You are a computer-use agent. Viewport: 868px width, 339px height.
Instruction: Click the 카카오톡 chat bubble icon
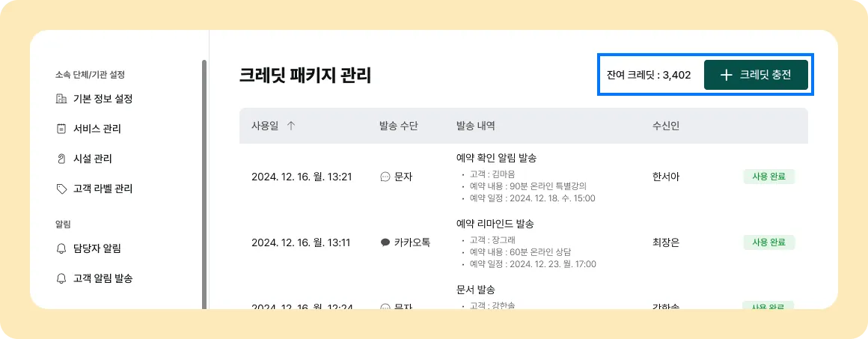point(386,242)
